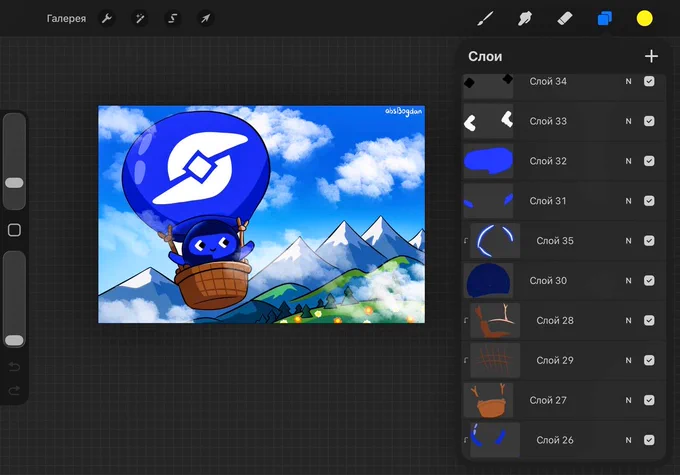Click the Слой 27 layer name

point(548,400)
